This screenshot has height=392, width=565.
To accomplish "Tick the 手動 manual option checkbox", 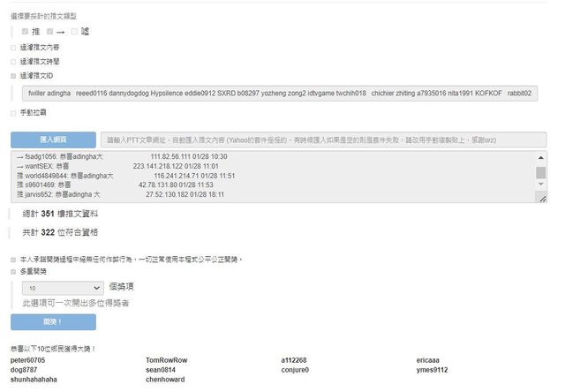I will (x=13, y=113).
